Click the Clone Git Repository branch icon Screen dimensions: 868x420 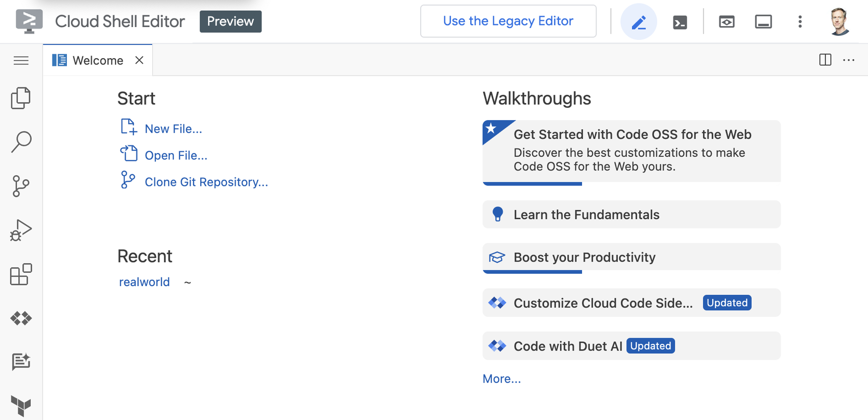pos(128,180)
